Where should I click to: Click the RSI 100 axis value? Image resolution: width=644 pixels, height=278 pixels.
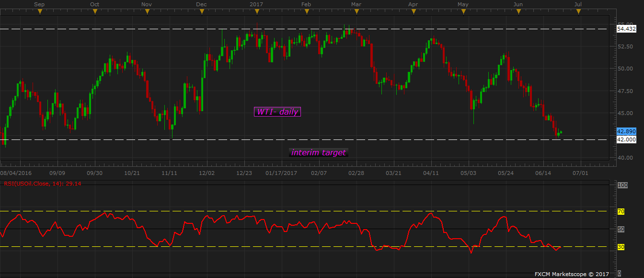tap(622, 185)
